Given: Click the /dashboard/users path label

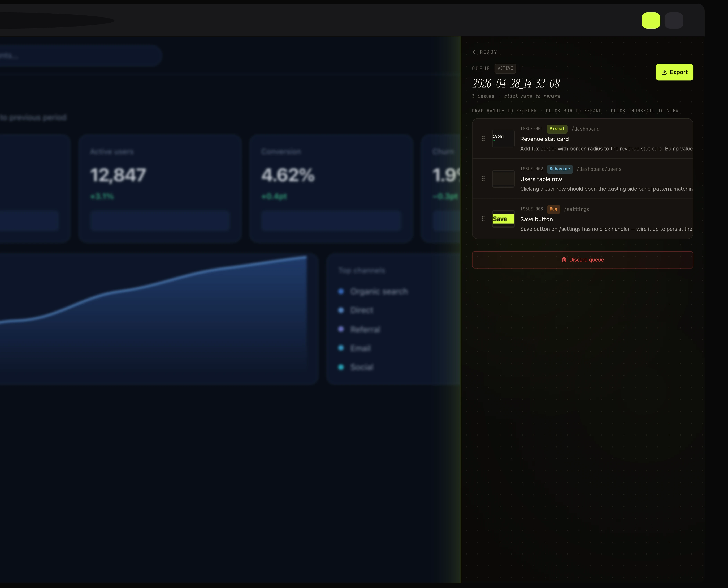Looking at the screenshot, I should click(599, 169).
